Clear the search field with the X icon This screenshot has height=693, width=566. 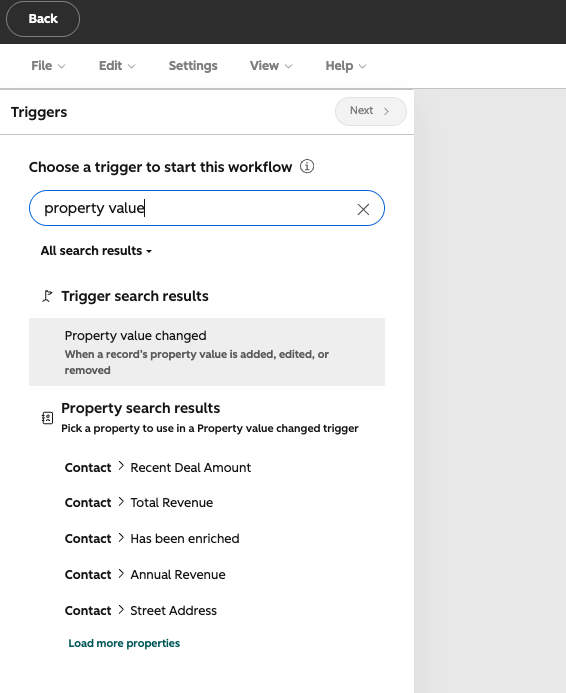pos(363,209)
